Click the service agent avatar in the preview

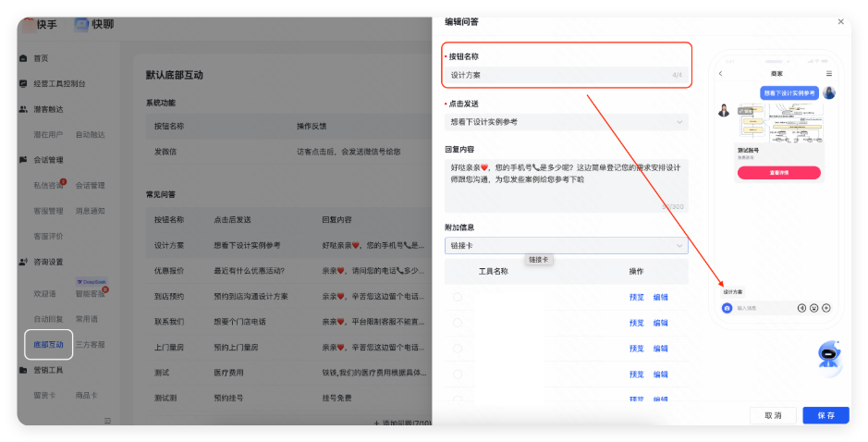[x=724, y=110]
